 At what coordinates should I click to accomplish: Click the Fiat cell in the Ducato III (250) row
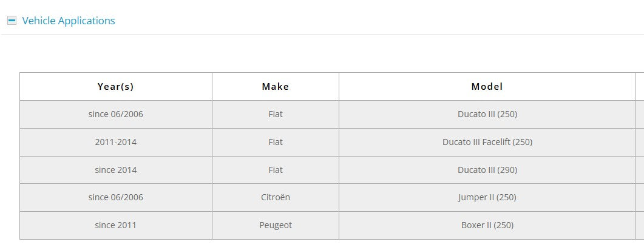275,114
